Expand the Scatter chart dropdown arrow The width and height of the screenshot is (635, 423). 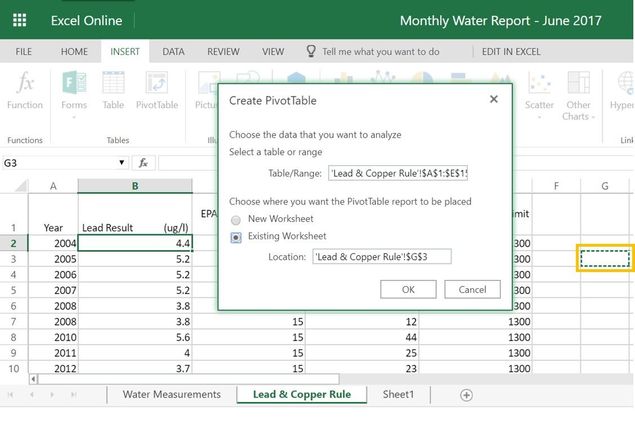tap(539, 117)
